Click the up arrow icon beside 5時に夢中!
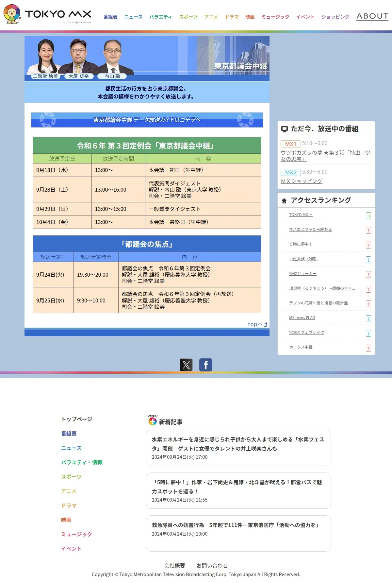 point(368,245)
